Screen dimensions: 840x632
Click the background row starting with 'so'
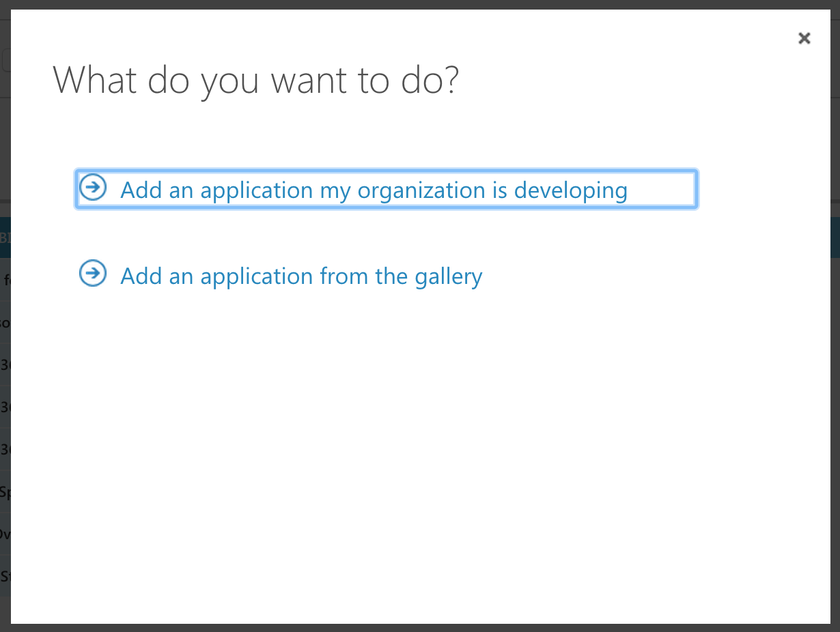click(x=5, y=321)
